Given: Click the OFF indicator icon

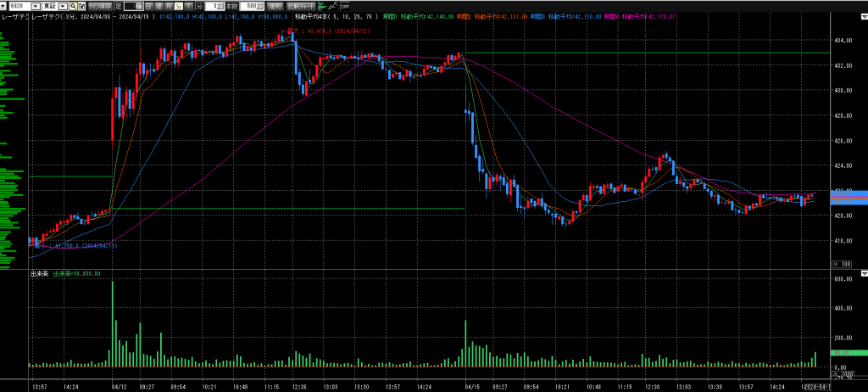Looking at the screenshot, I should [x=345, y=6].
